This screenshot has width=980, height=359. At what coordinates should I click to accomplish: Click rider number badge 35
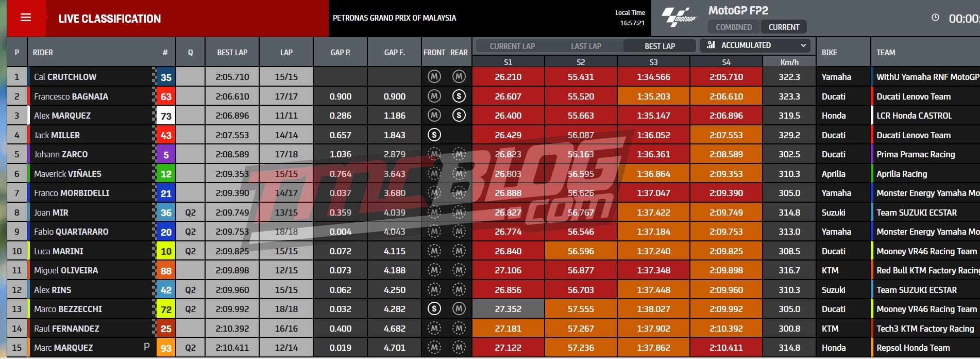166,77
